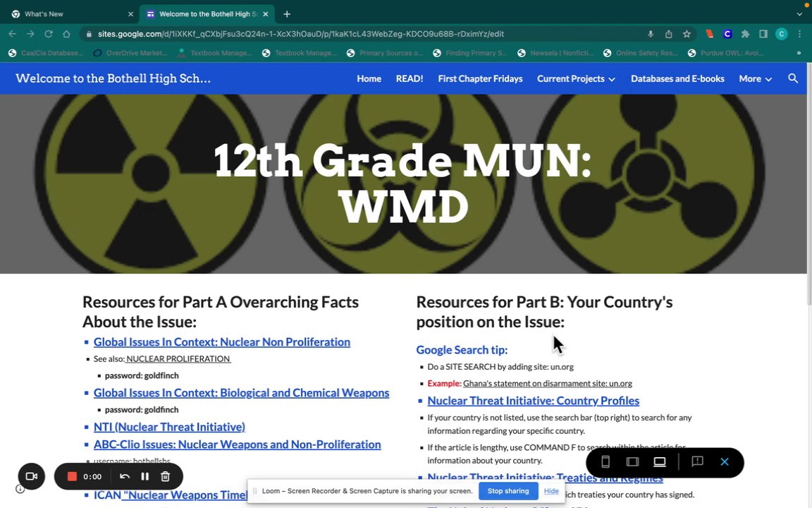
Task: Open the Online Safety Res bookmark
Action: pyautogui.click(x=641, y=52)
